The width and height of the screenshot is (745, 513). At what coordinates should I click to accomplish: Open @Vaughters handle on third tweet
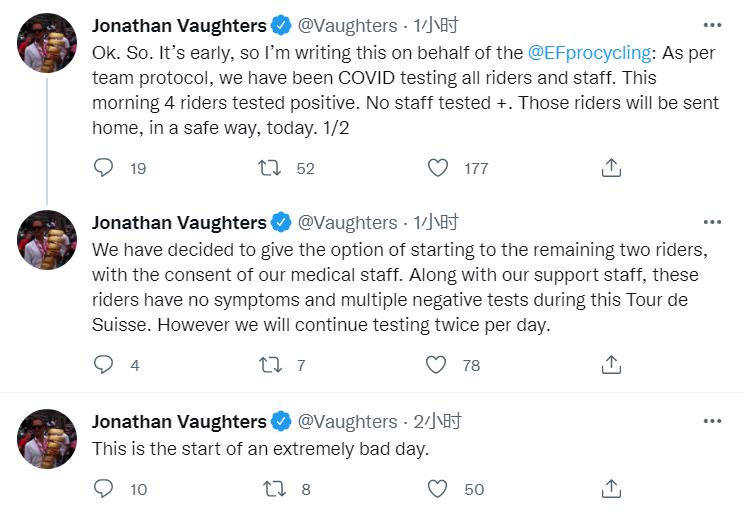click(x=347, y=422)
